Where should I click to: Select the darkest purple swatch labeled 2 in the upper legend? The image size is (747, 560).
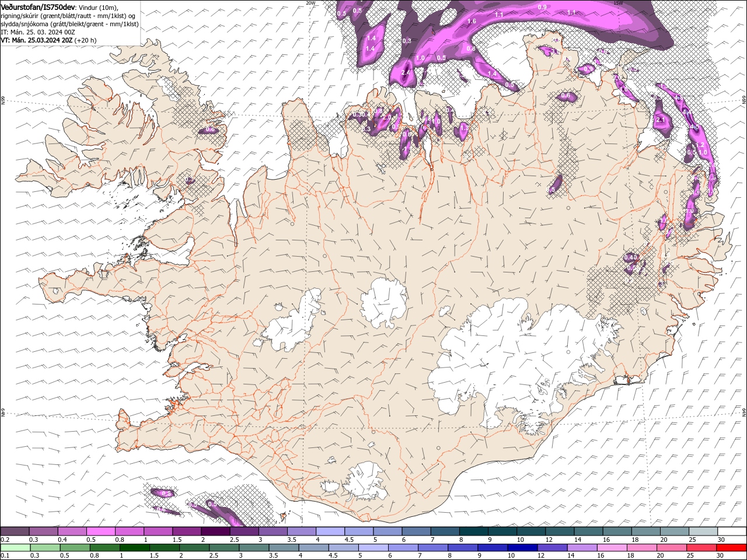[215, 531]
